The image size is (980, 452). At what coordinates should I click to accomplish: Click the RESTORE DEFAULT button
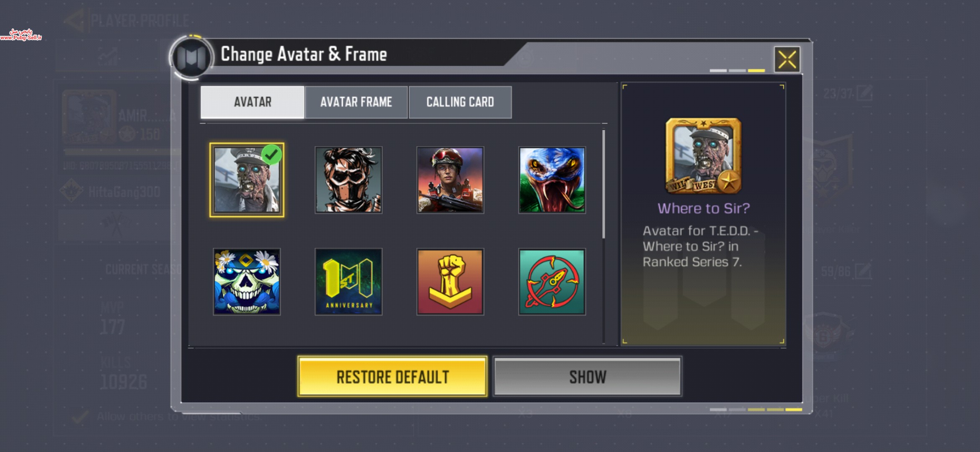tap(392, 377)
